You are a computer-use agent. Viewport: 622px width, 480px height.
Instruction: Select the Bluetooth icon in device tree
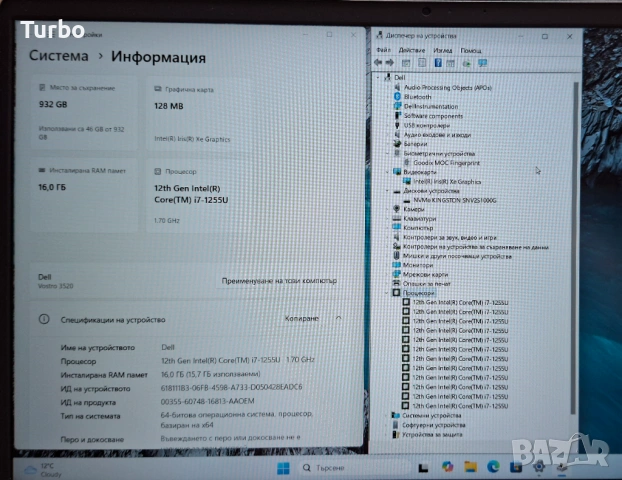coord(397,96)
